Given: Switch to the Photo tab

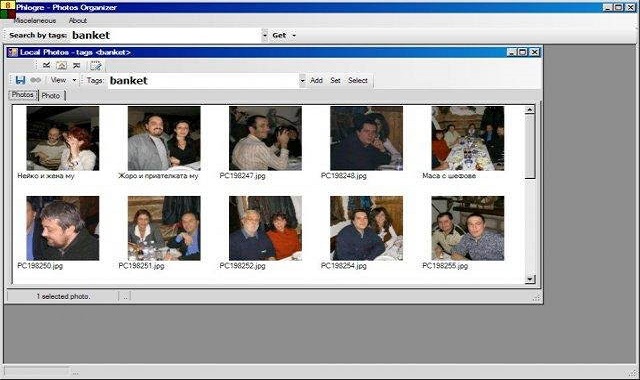Looking at the screenshot, I should tap(51, 96).
